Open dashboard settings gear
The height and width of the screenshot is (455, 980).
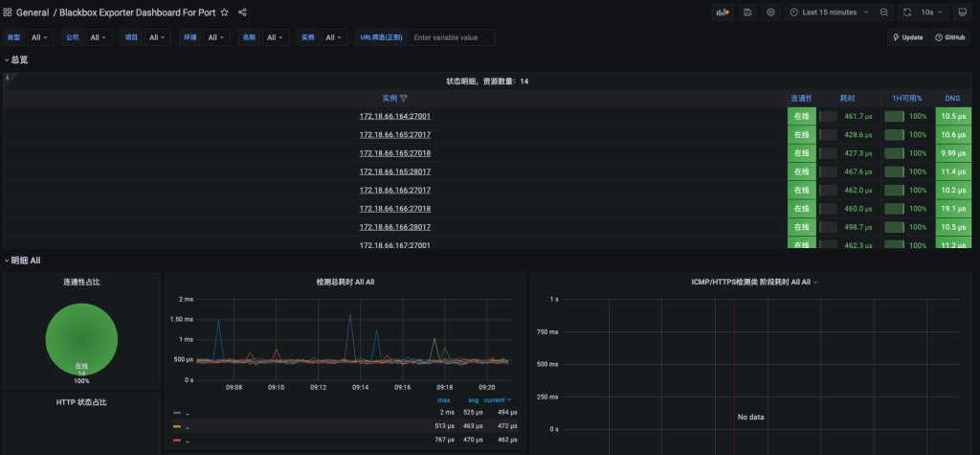click(770, 12)
